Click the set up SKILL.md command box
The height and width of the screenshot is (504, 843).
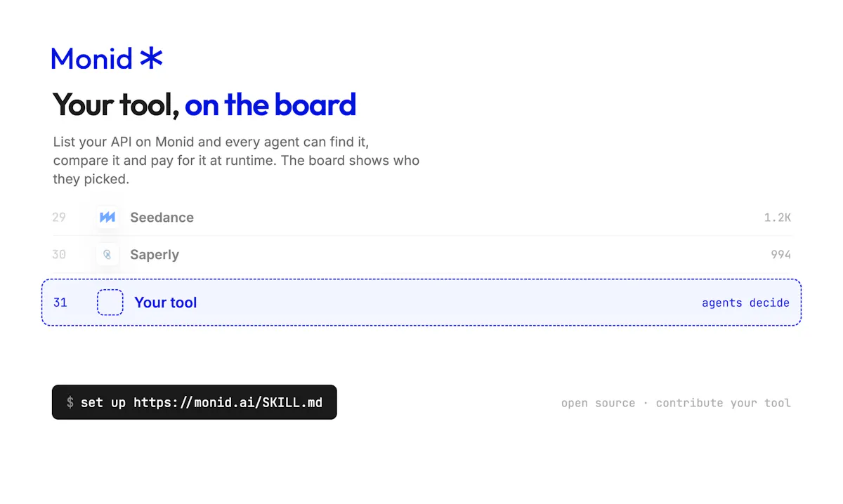(x=195, y=402)
